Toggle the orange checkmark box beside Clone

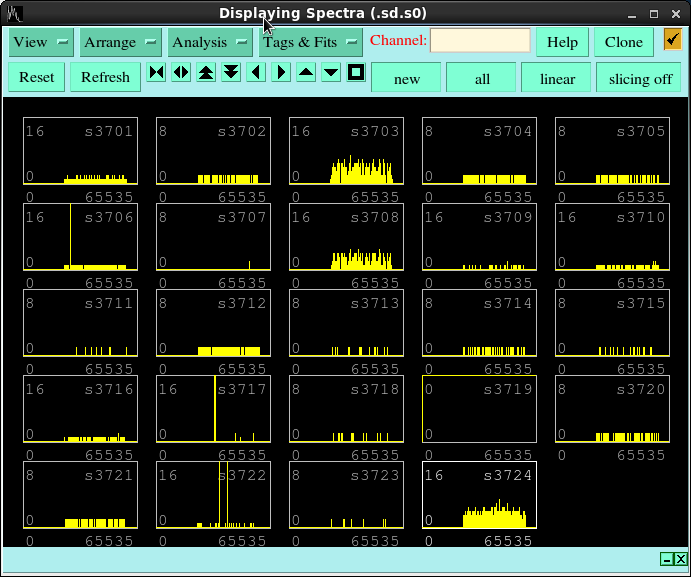(672, 40)
